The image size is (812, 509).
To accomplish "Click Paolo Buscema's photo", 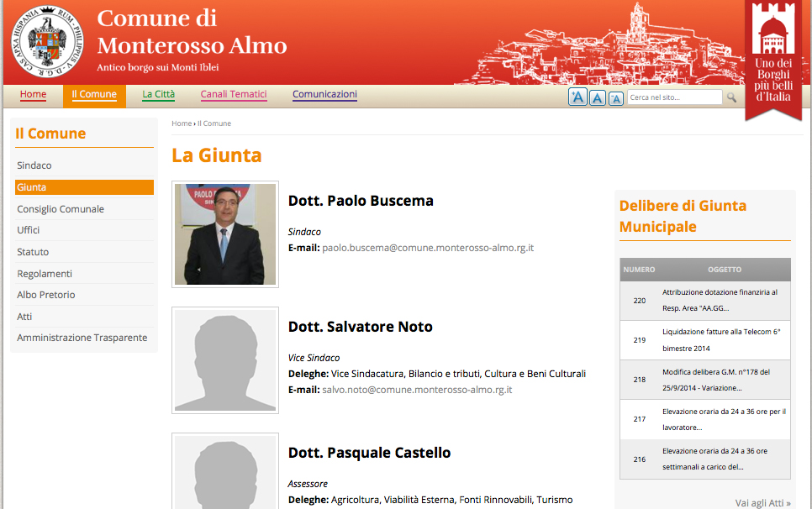I will (x=225, y=234).
